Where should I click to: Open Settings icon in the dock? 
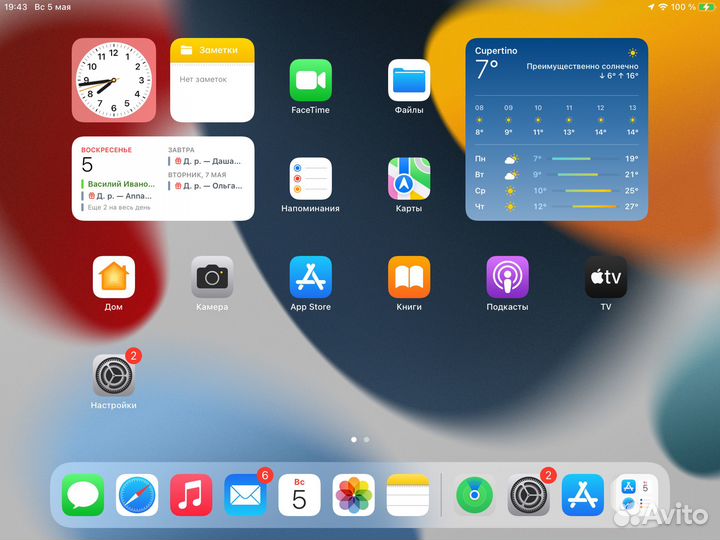click(529, 495)
